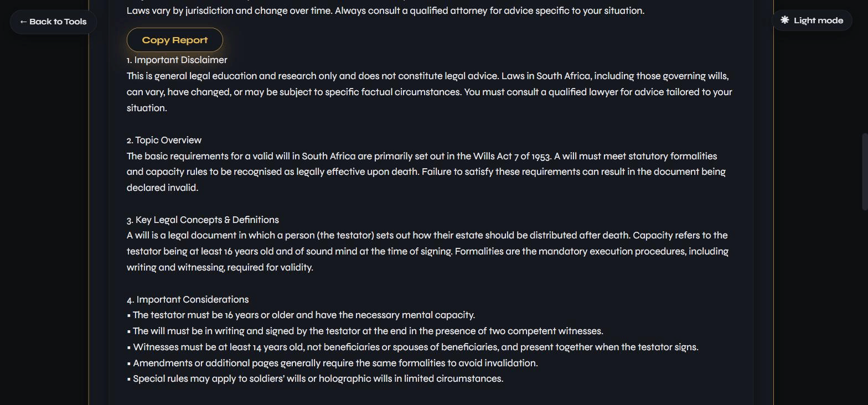Click the '2. Topic Overview' heading
The height and width of the screenshot is (405, 868).
pos(164,140)
